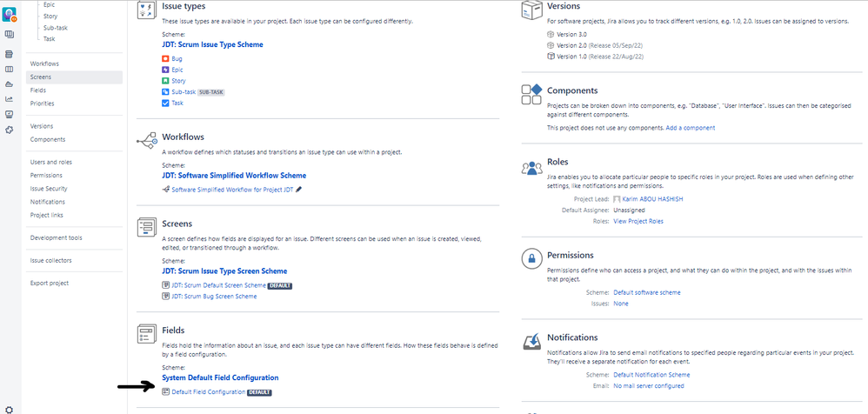Click the Default Field Configuration icon

point(165,392)
